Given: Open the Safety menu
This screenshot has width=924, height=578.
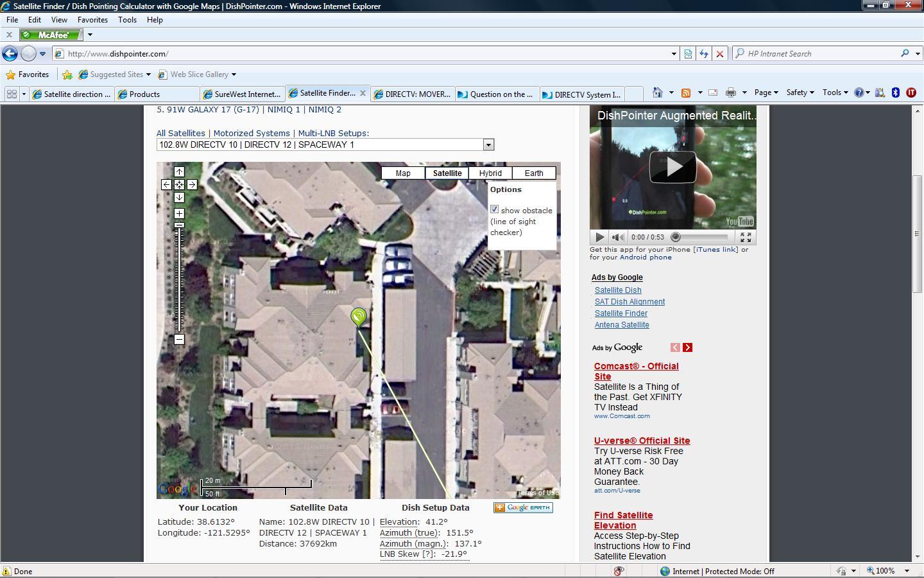Looking at the screenshot, I should [x=800, y=92].
